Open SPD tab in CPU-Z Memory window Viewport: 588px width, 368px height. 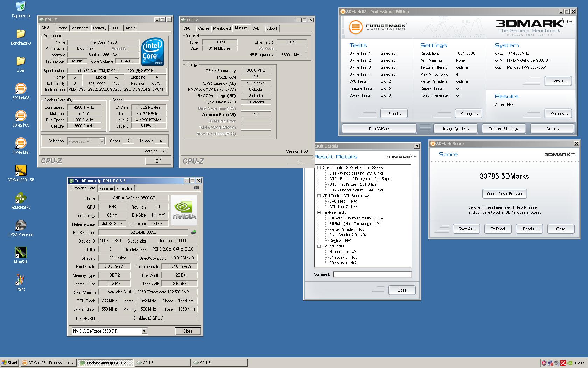pos(256,28)
